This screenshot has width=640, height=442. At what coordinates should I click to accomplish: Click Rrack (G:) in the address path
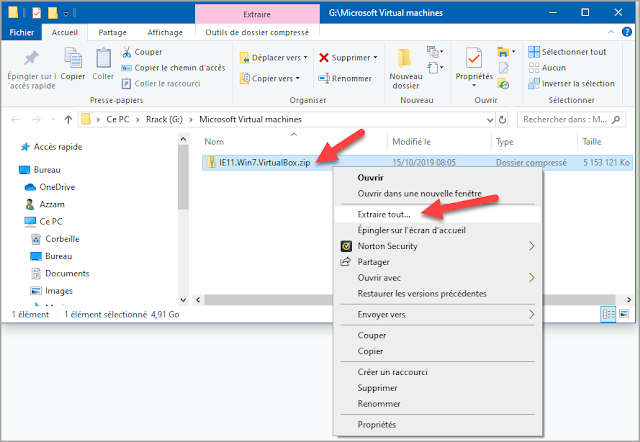tap(164, 120)
